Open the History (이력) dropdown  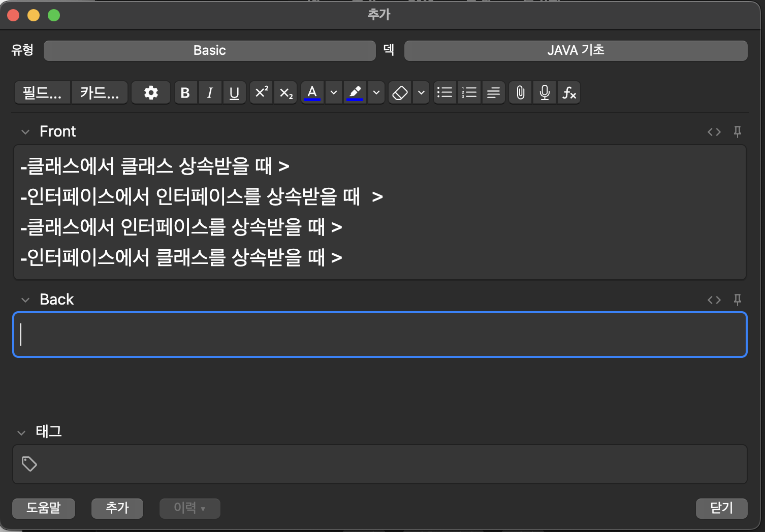click(190, 508)
